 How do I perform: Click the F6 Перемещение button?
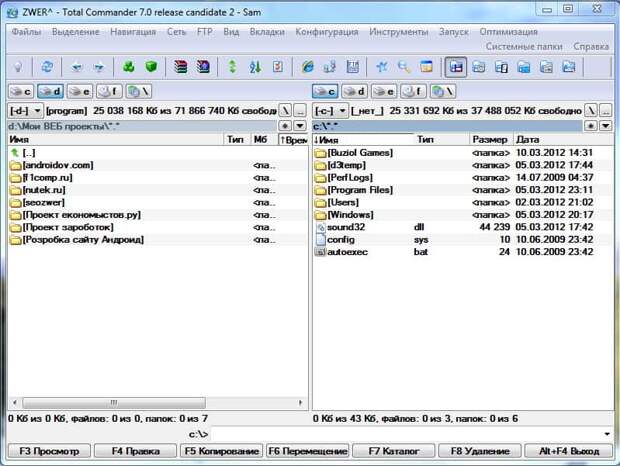pos(308,451)
